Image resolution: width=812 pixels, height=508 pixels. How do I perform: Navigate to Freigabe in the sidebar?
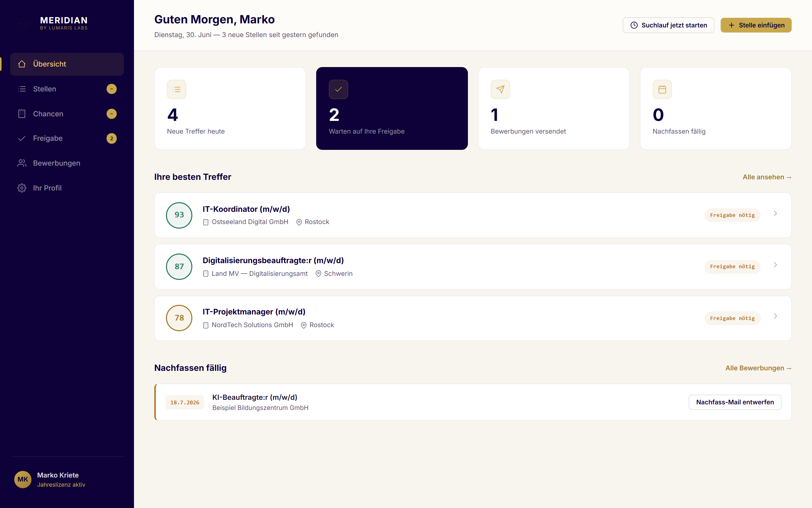click(x=67, y=138)
